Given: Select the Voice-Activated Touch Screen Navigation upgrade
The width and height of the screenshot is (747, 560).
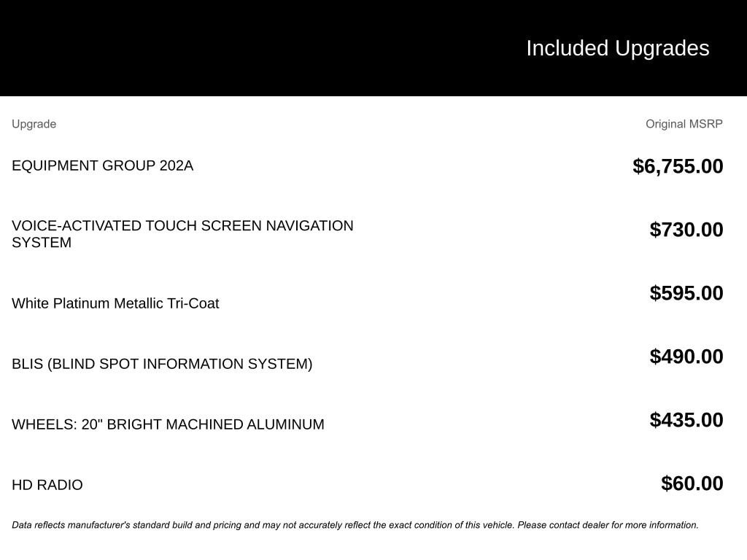Looking at the screenshot, I should (x=182, y=233).
